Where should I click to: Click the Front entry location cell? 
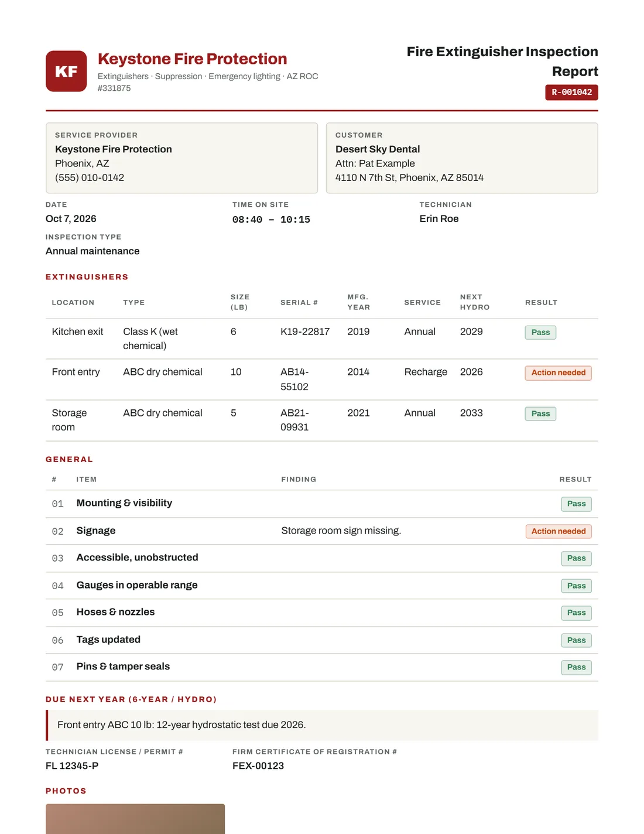76,372
